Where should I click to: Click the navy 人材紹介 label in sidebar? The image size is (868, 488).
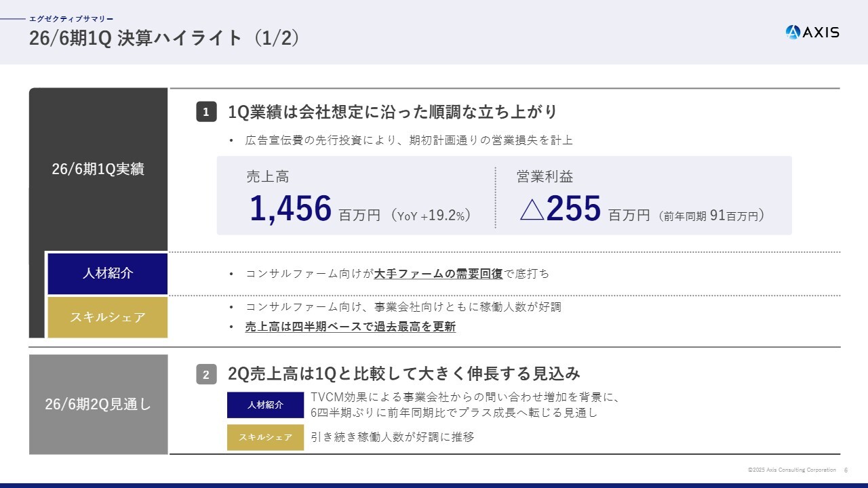(x=107, y=274)
